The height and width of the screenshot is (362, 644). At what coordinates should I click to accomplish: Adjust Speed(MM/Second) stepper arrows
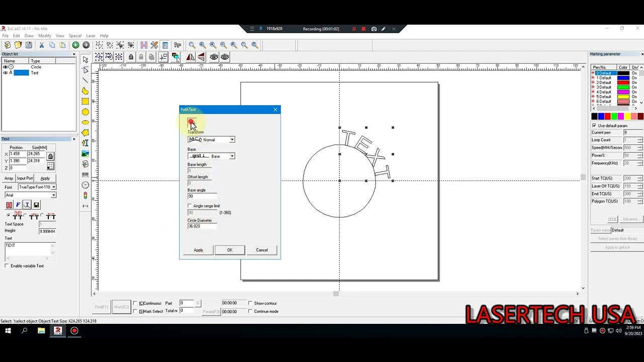640,148
